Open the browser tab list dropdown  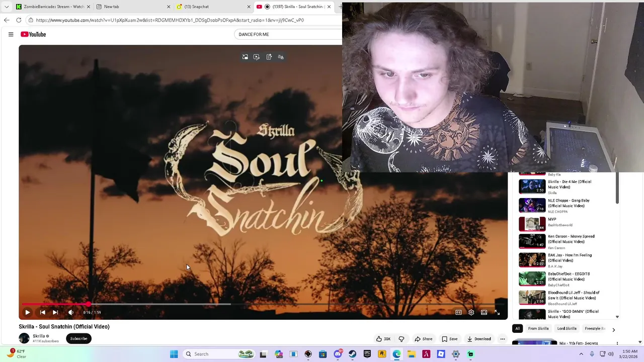click(x=7, y=7)
